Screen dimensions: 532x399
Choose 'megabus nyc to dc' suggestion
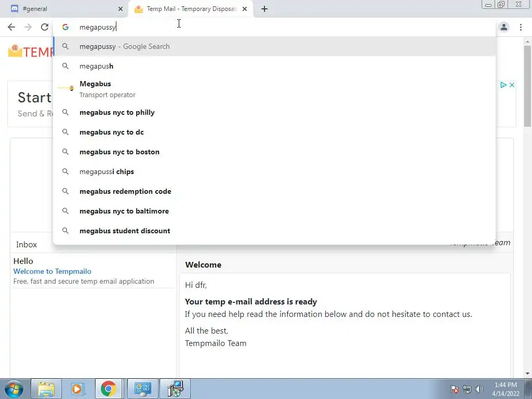274,132
